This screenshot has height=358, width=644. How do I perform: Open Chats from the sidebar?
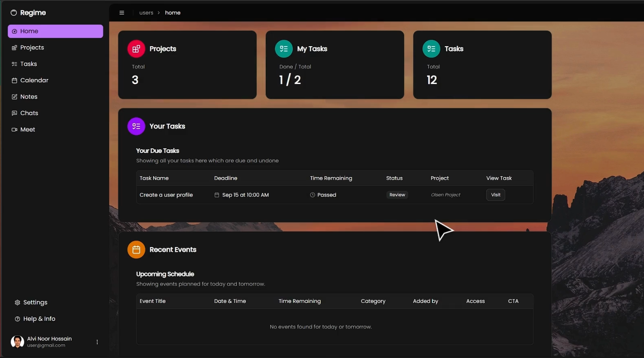(55, 113)
